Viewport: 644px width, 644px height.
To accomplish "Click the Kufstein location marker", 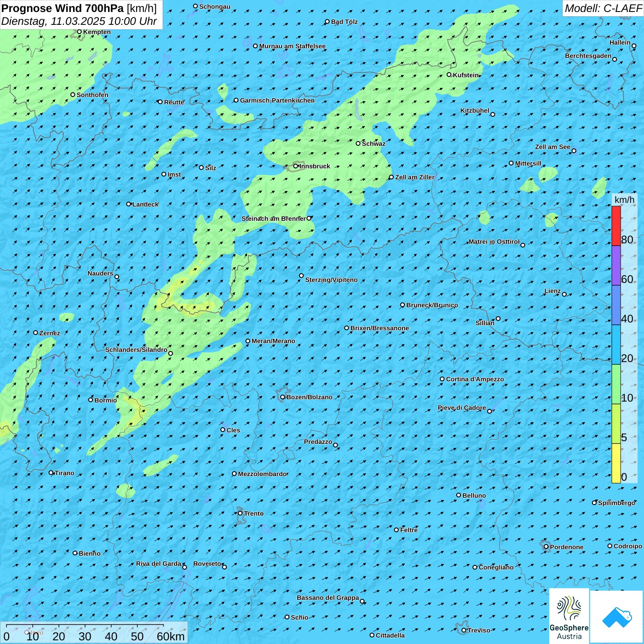I will (449, 75).
